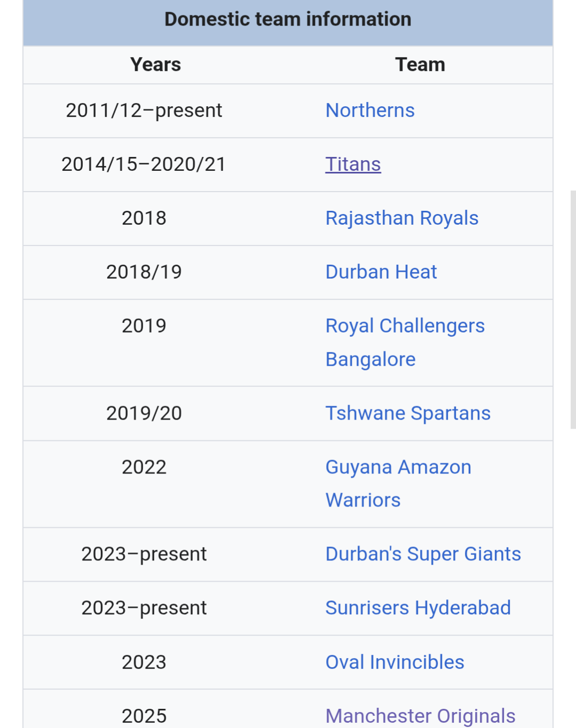The width and height of the screenshot is (576, 728).
Task: Open the Northerns team link
Action: (370, 110)
